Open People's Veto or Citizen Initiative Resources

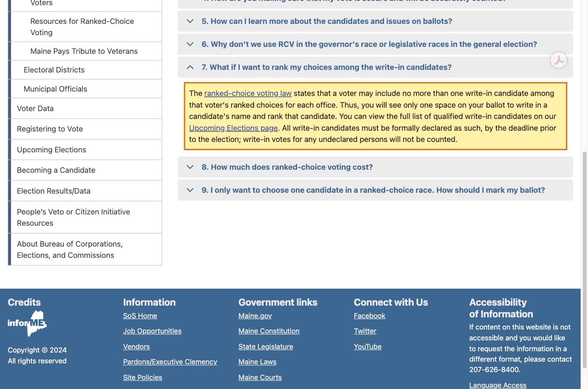pos(86,218)
